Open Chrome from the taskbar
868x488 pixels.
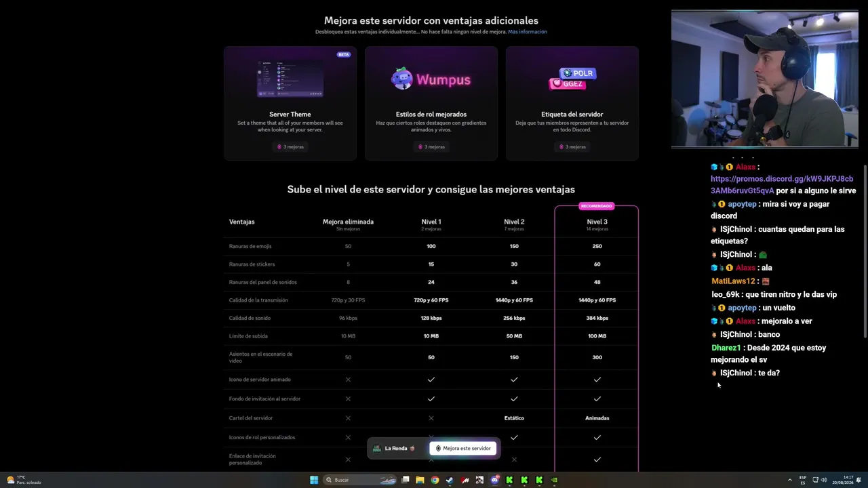(x=435, y=480)
